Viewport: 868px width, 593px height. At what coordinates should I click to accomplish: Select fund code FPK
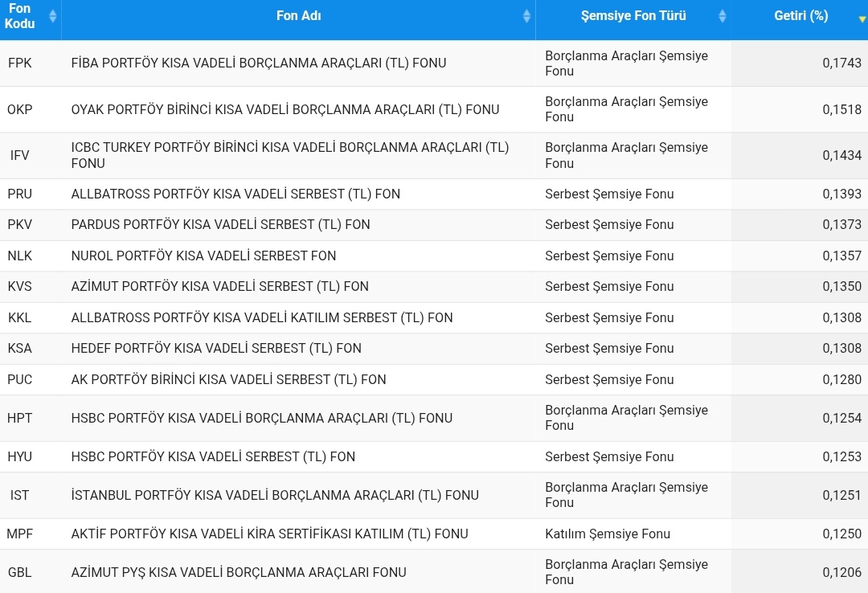click(x=20, y=63)
